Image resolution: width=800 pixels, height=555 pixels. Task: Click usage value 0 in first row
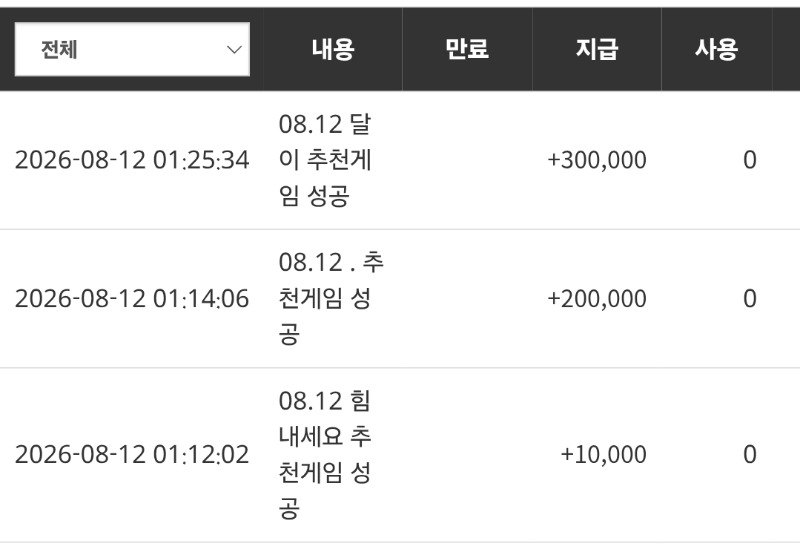tap(749, 160)
